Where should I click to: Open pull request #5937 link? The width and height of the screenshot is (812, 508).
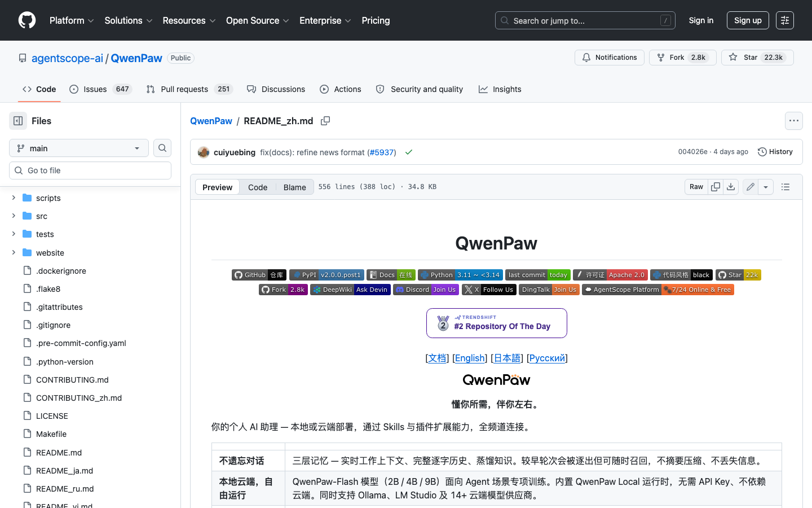[381, 152]
